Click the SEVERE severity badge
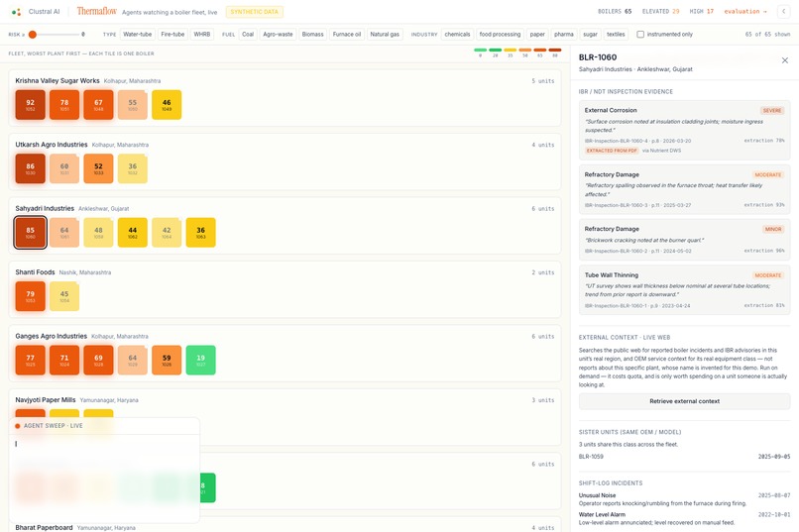Screen dimensions: 799x532 [x=772, y=111]
